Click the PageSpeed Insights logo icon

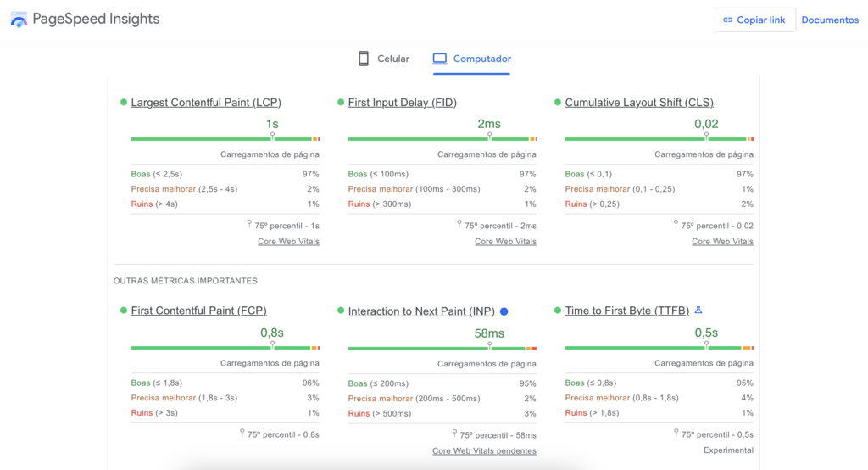(19, 20)
